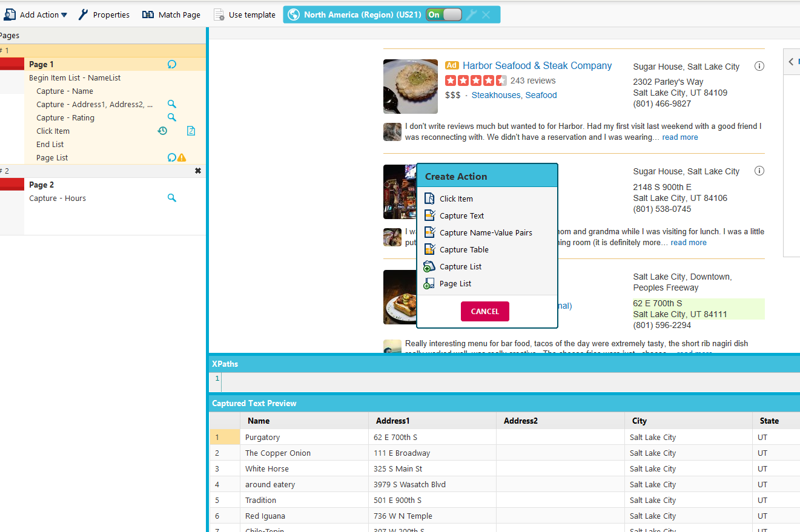Click the State column header

[776, 421]
